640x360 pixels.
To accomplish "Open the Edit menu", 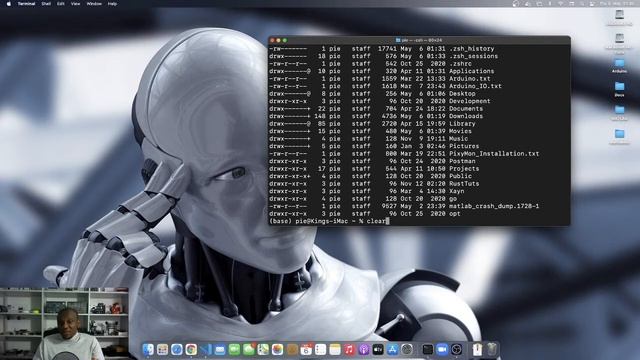I will pyautogui.click(x=60, y=4).
